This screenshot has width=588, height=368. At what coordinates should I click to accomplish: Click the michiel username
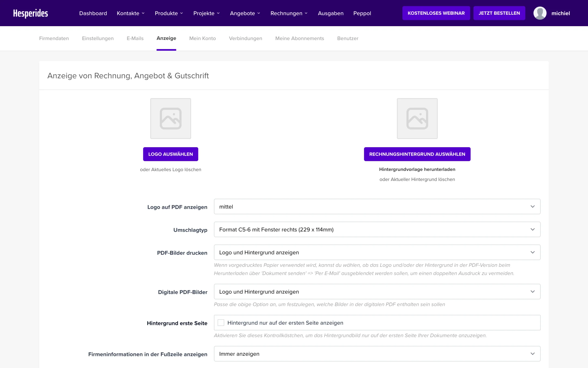point(561,13)
